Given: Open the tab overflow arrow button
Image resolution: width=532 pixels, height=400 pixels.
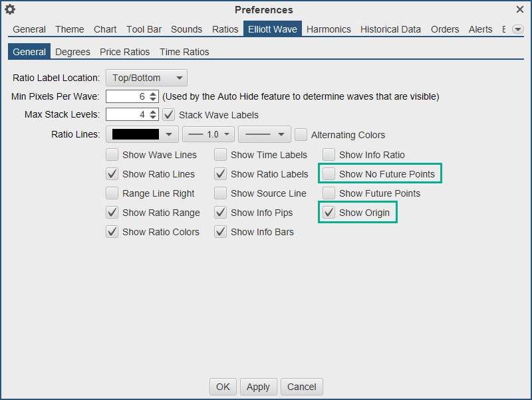Looking at the screenshot, I should [x=517, y=29].
